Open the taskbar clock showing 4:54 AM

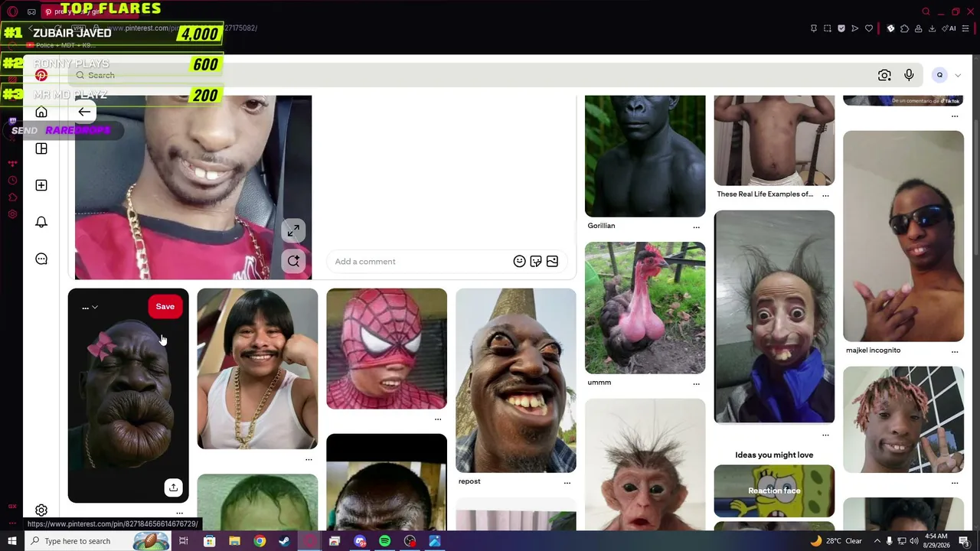pyautogui.click(x=936, y=541)
